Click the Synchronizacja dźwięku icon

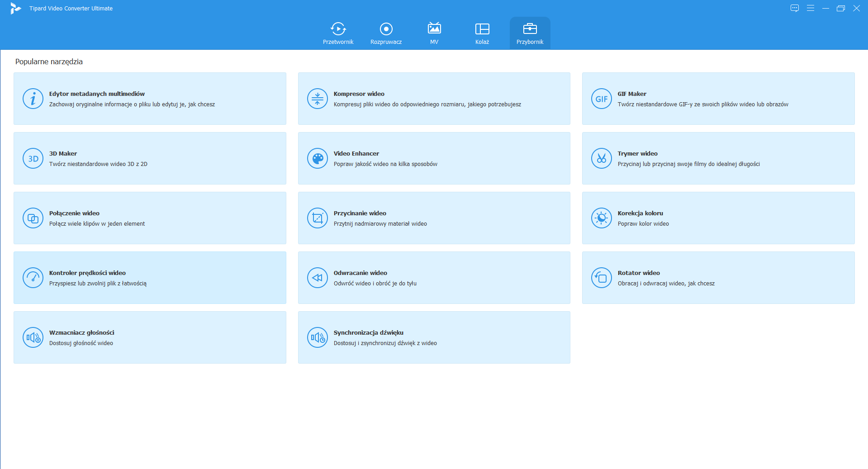(318, 337)
